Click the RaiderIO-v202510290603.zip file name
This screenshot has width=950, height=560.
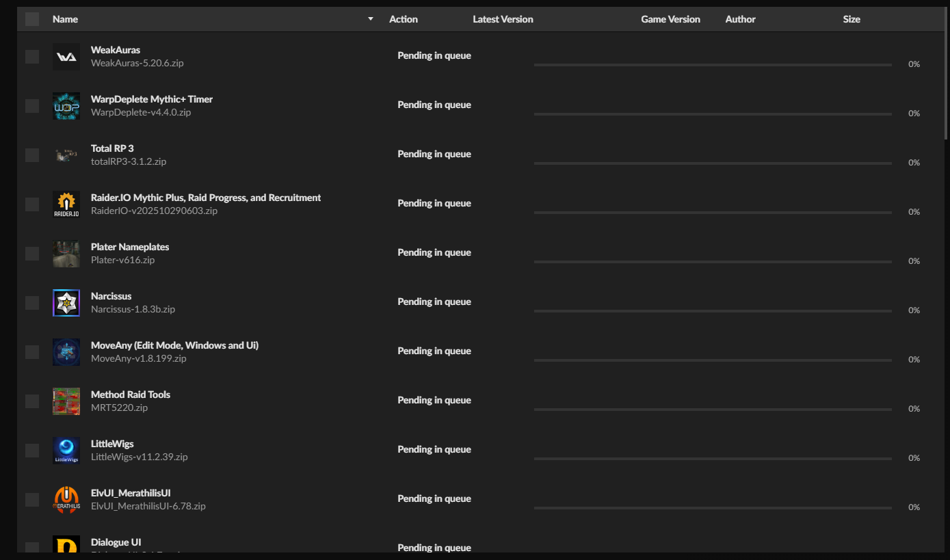click(x=154, y=211)
